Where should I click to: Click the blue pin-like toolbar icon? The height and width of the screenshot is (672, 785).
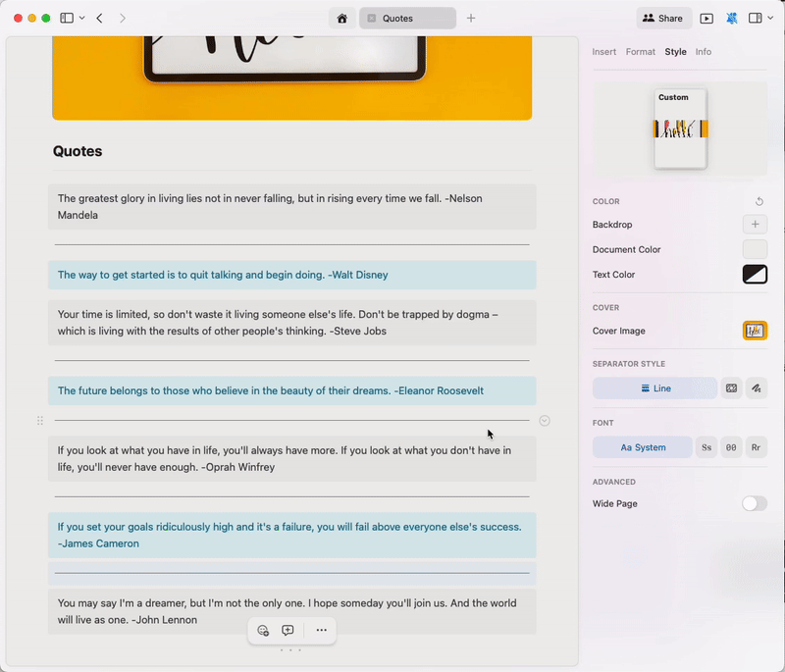731,19
